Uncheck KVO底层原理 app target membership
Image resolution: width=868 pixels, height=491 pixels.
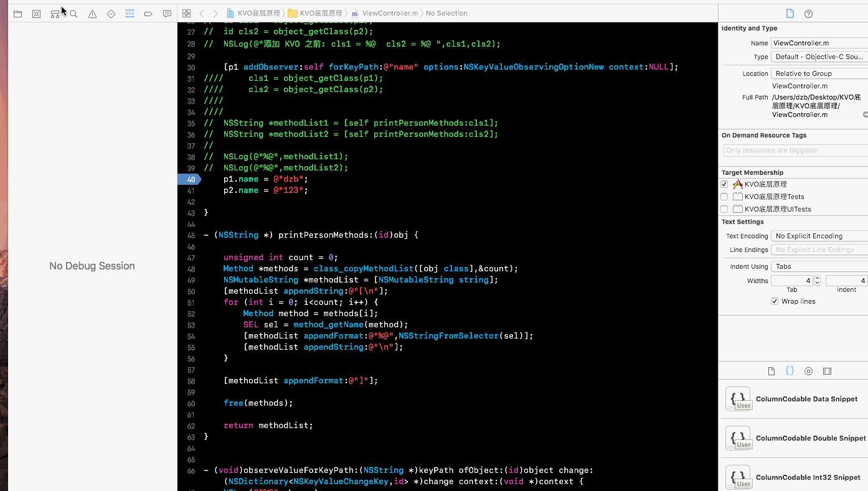click(x=724, y=184)
